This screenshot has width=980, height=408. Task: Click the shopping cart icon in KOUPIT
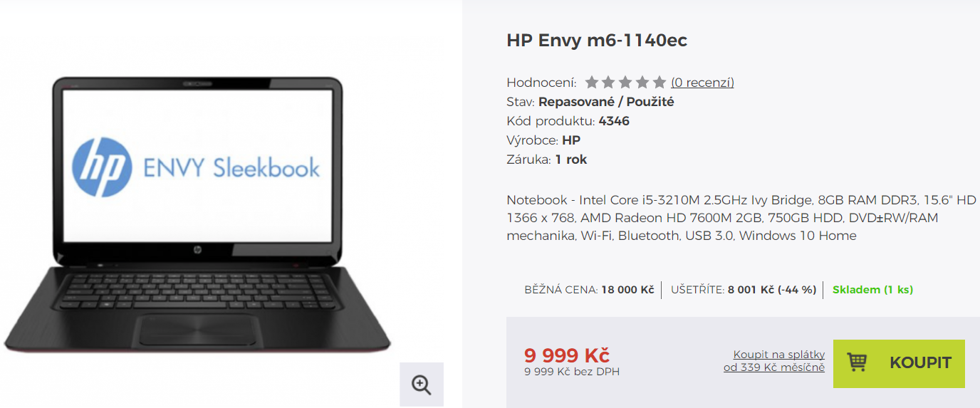tap(857, 362)
